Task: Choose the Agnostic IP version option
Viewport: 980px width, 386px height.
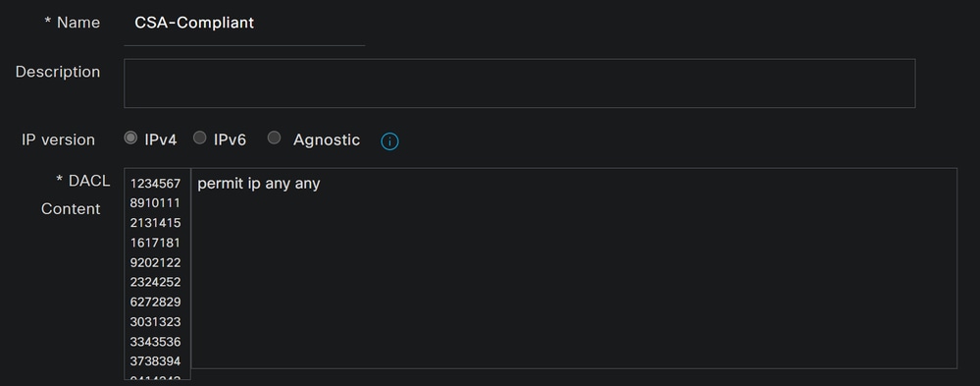Action: pyautogui.click(x=274, y=138)
